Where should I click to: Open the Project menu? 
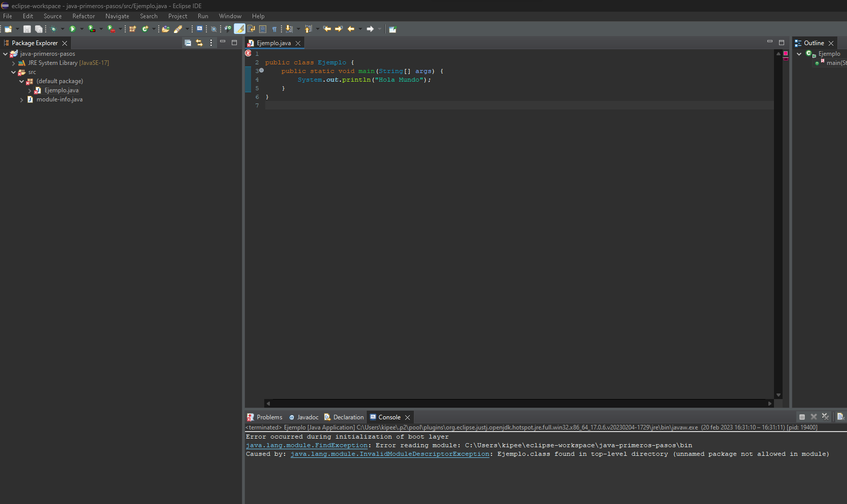(x=178, y=16)
